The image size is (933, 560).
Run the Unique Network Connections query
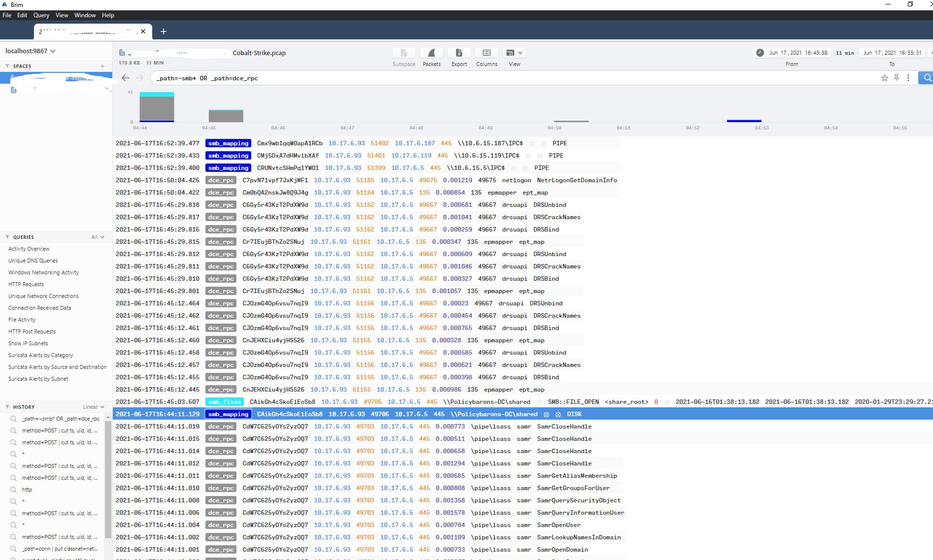(43, 296)
